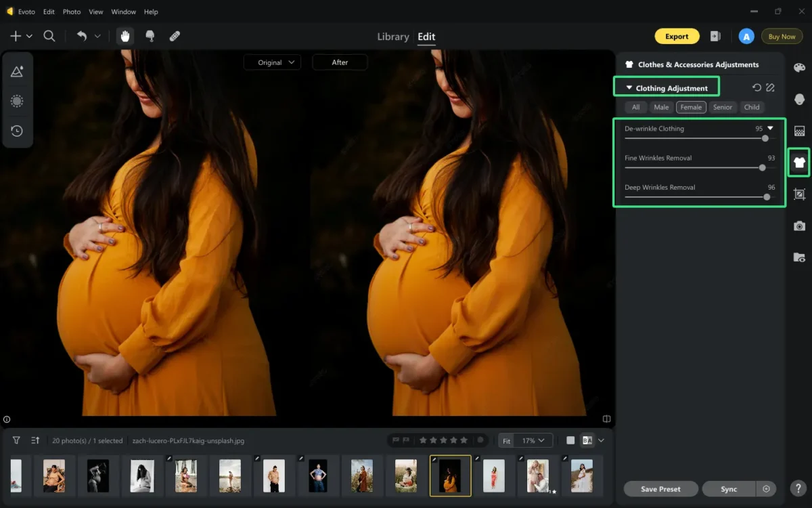Select the bandage healing tool
The height and width of the screenshot is (508, 812).
point(175,37)
